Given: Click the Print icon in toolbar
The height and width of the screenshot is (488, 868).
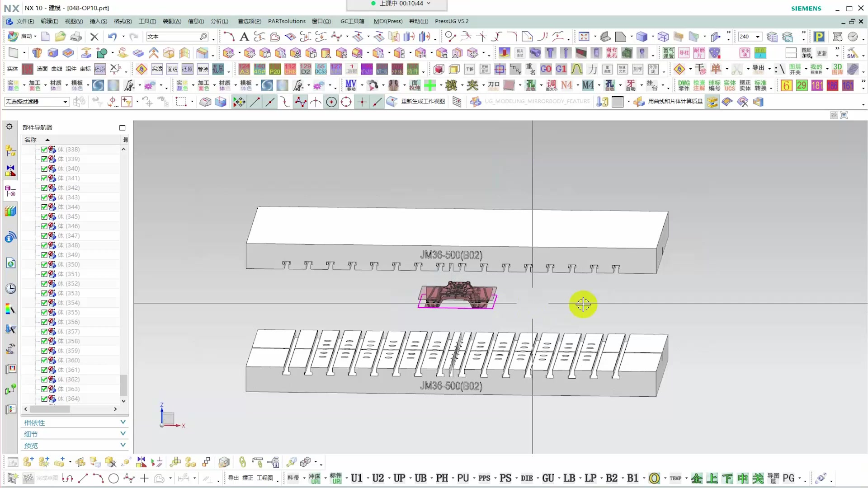Looking at the screenshot, I should pyautogui.click(x=76, y=37).
